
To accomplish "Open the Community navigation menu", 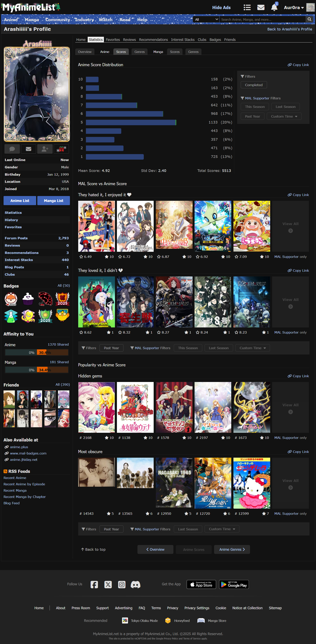I will [x=58, y=20].
